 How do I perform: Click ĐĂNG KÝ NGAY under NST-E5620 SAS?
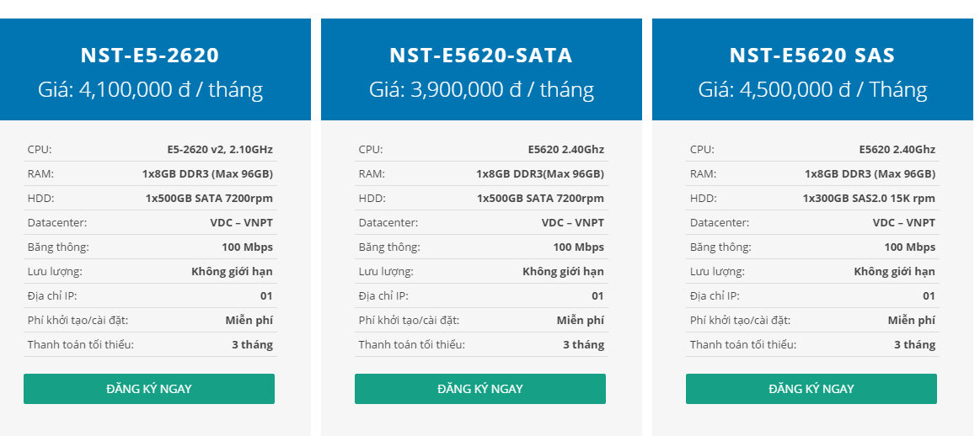811,389
